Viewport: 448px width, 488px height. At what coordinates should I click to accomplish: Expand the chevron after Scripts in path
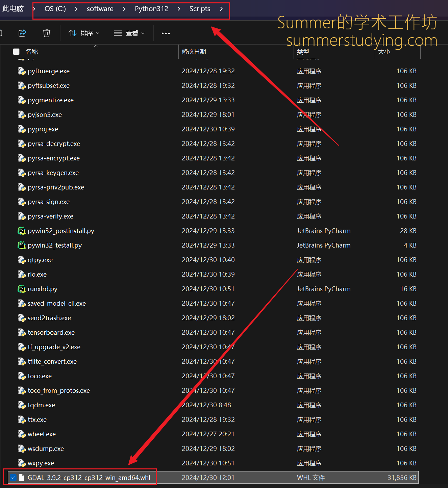point(221,9)
